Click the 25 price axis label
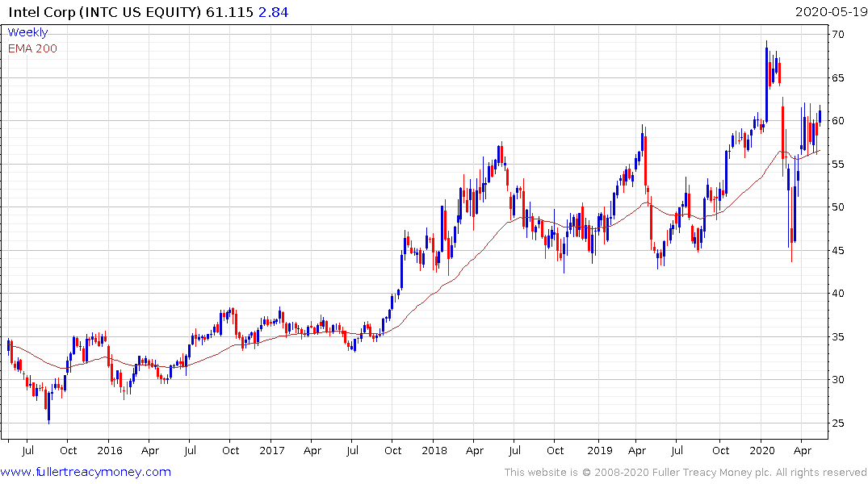This screenshot has width=868, height=484. [x=838, y=423]
